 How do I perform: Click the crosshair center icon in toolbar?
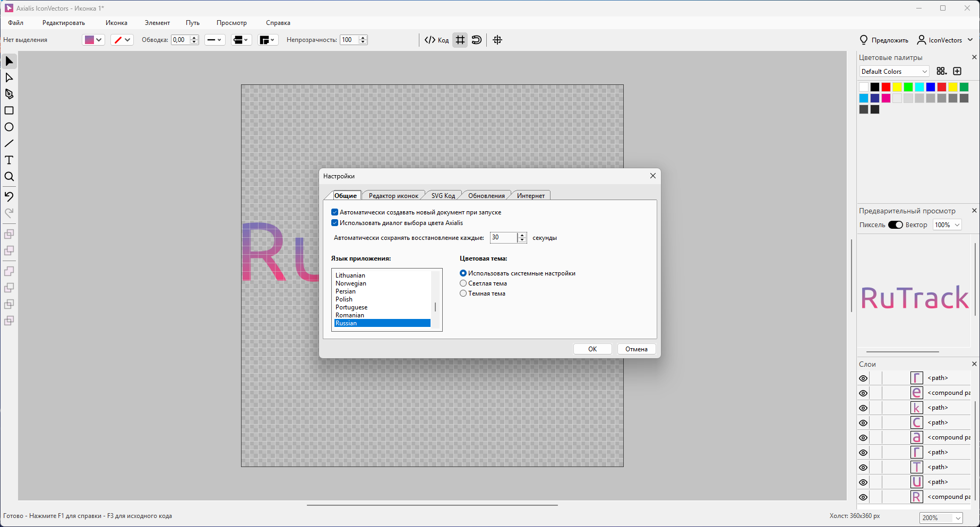(497, 40)
